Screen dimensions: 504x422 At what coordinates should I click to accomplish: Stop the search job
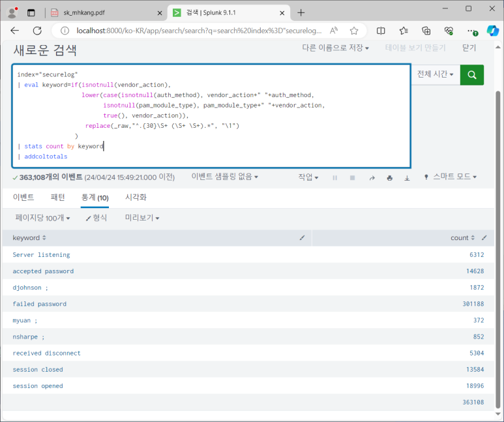[352, 177]
